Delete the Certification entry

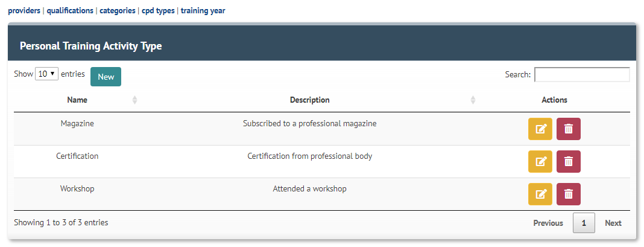[x=569, y=161]
